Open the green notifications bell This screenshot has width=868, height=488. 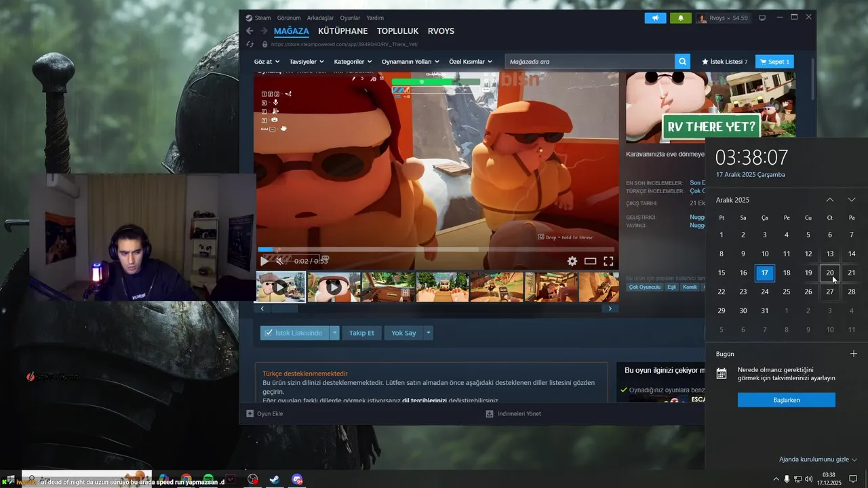[680, 18]
